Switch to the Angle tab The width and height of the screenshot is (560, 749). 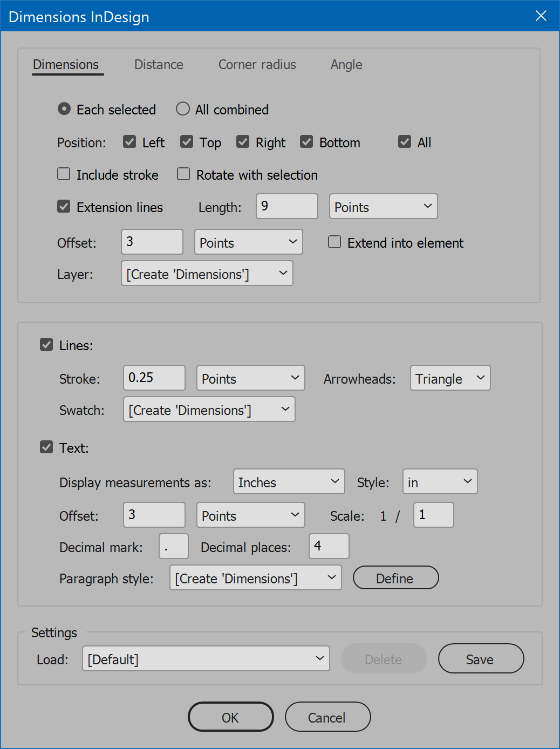(346, 65)
